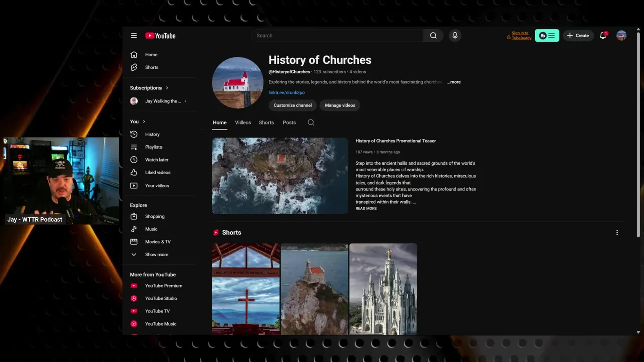
Task: Open Liked videos
Action: click(x=157, y=172)
